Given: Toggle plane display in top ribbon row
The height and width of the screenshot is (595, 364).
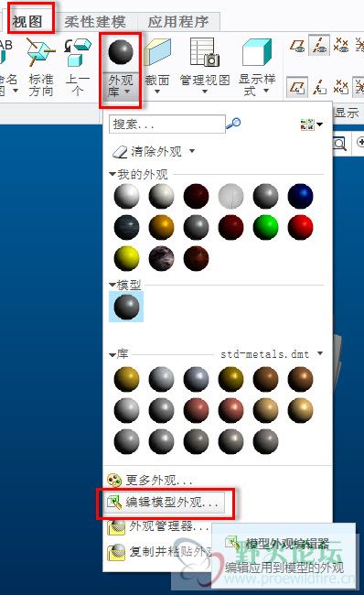Looking at the screenshot, I should tap(297, 46).
